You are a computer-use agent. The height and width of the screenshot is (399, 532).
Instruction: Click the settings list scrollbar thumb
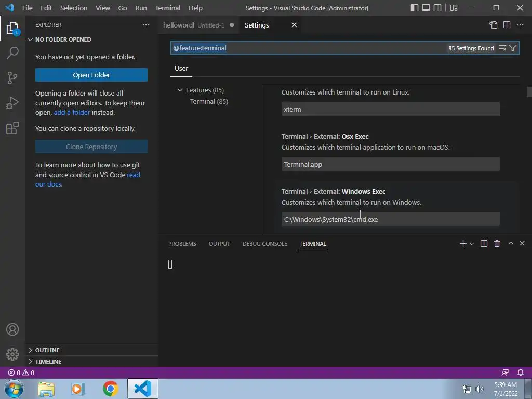529,91
